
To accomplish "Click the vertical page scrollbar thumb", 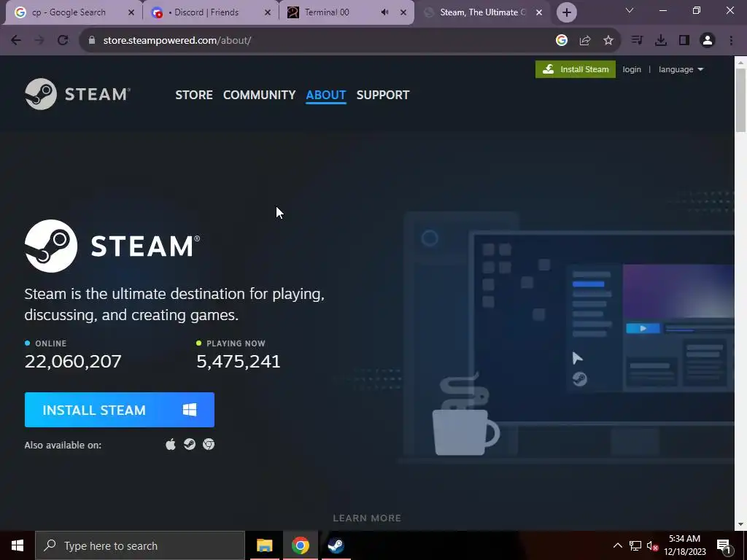I will click(741, 100).
